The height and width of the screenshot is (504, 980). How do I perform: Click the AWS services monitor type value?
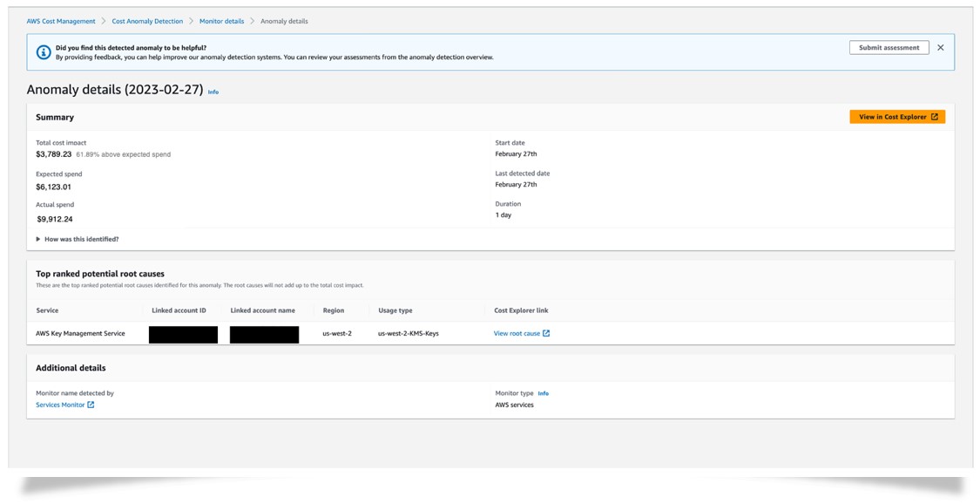(x=514, y=405)
